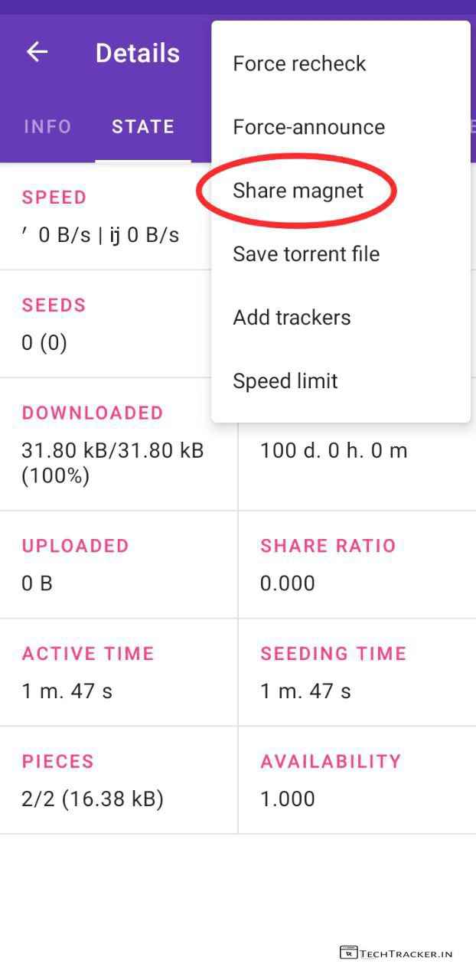Tap the PIECES 2/2 (16.38 kB) value
The width and height of the screenshot is (476, 980).
(93, 799)
